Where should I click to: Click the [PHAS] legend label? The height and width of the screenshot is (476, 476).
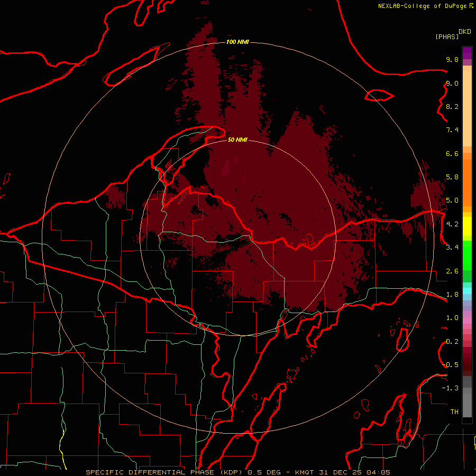coord(447,37)
